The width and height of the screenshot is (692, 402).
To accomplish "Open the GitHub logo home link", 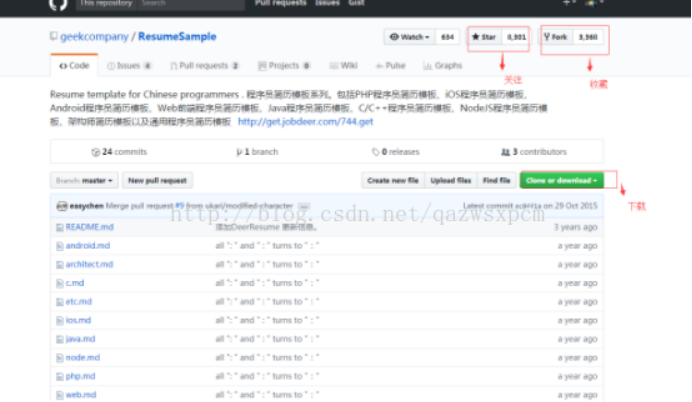I will (x=58, y=4).
